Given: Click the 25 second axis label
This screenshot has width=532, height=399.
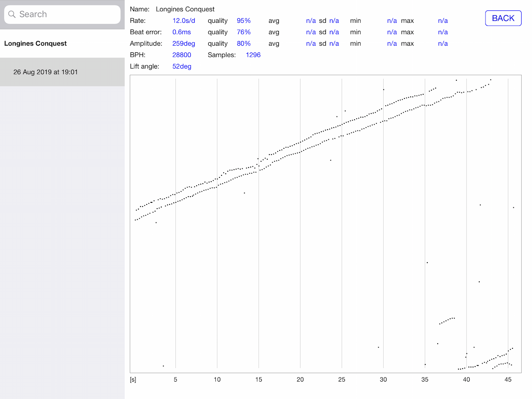Looking at the screenshot, I should (342, 379).
